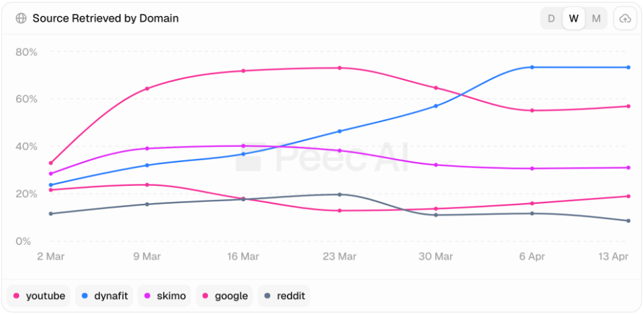Switch to daily view with D
Image resolution: width=644 pixels, height=315 pixels.
click(x=551, y=19)
